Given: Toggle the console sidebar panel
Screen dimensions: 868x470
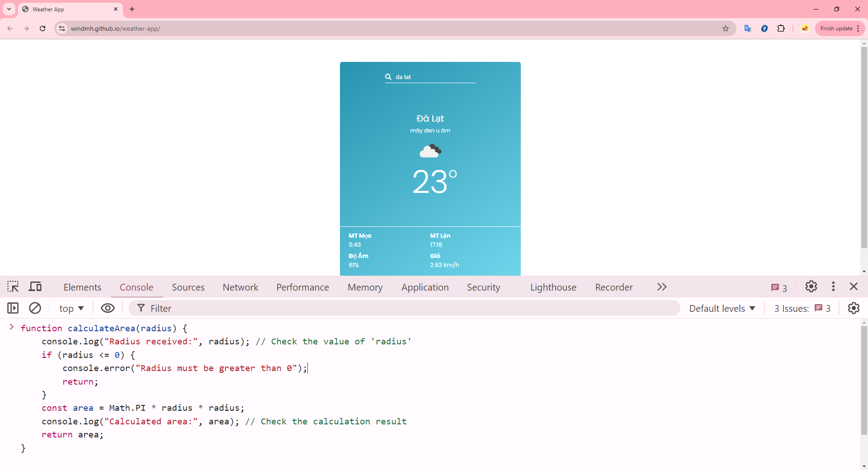Looking at the screenshot, I should click(13, 308).
